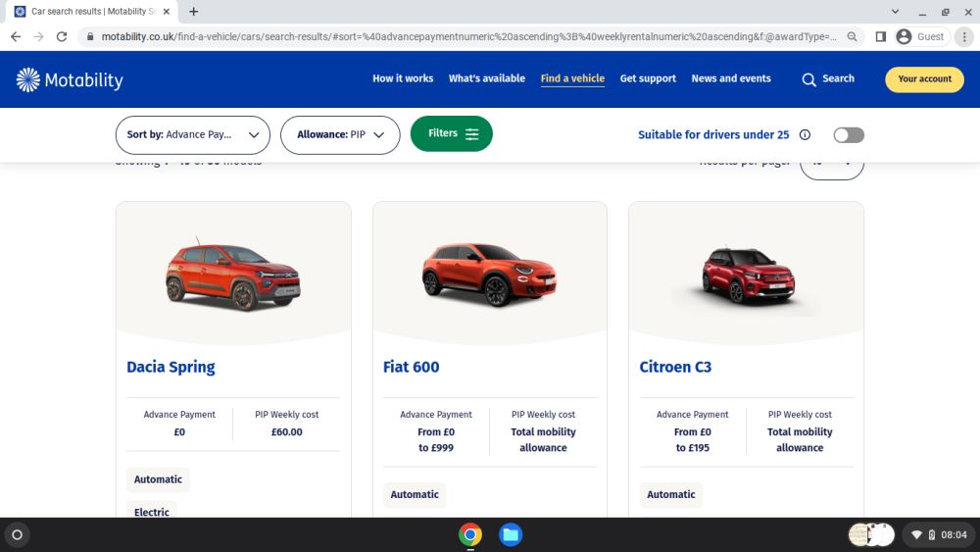Viewport: 980px width, 552px height.
Task: Click the Citroen 'From £0 to £195' text
Action: pos(693,440)
